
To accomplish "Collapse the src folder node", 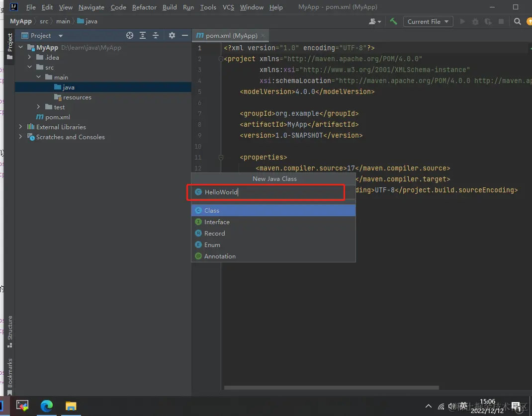I will [30, 68].
